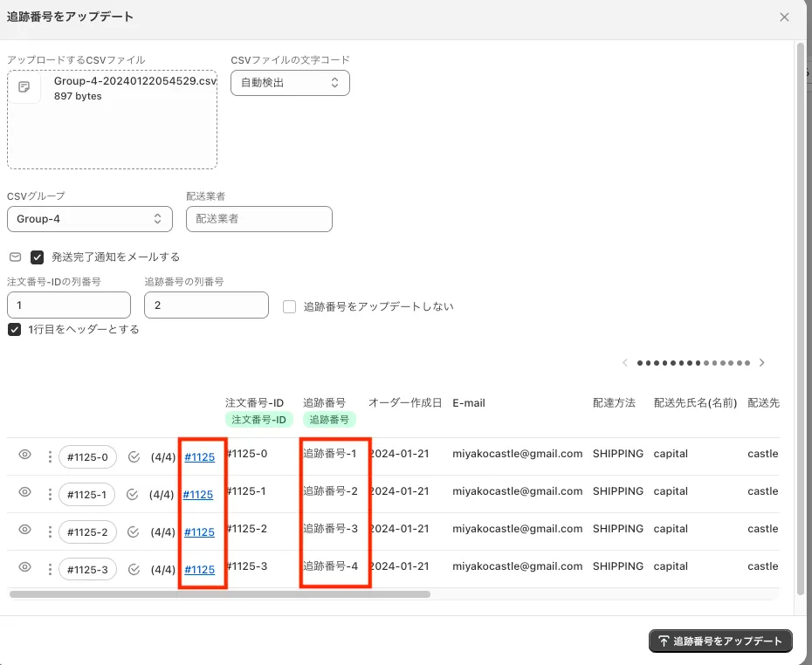
Task: Click the eye icon for row #1125-0
Action: click(25, 455)
